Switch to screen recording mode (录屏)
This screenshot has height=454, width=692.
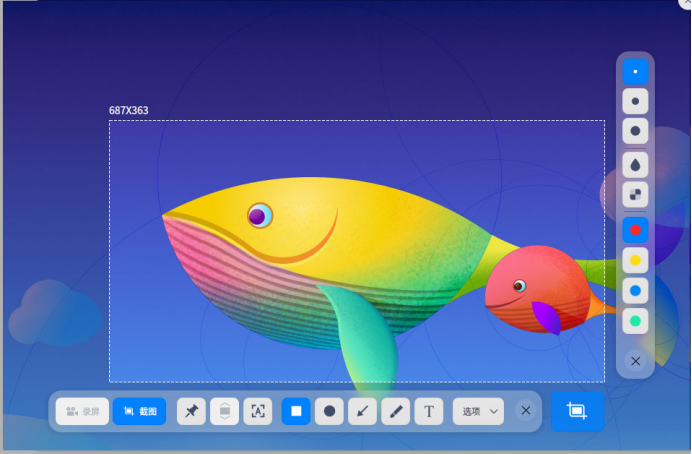pyautogui.click(x=83, y=411)
